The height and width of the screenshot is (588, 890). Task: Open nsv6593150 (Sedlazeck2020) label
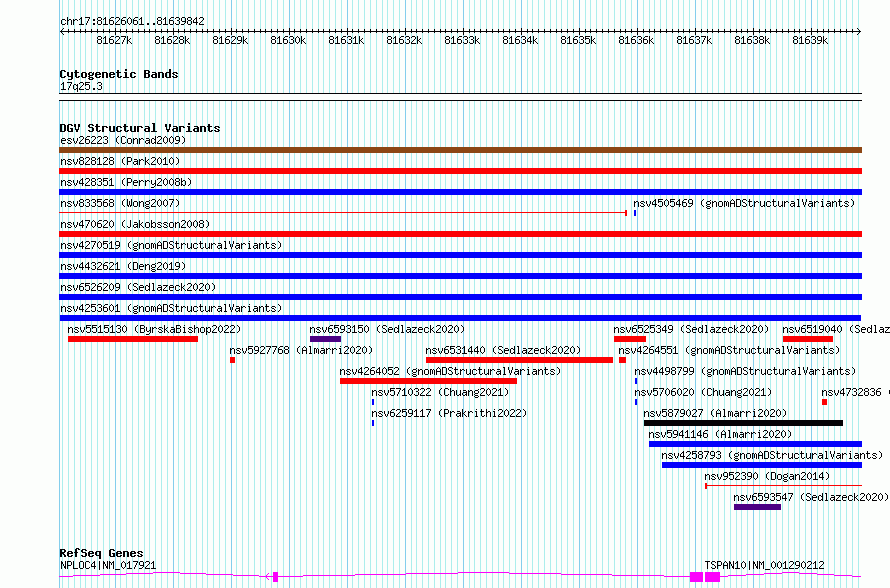pos(387,329)
